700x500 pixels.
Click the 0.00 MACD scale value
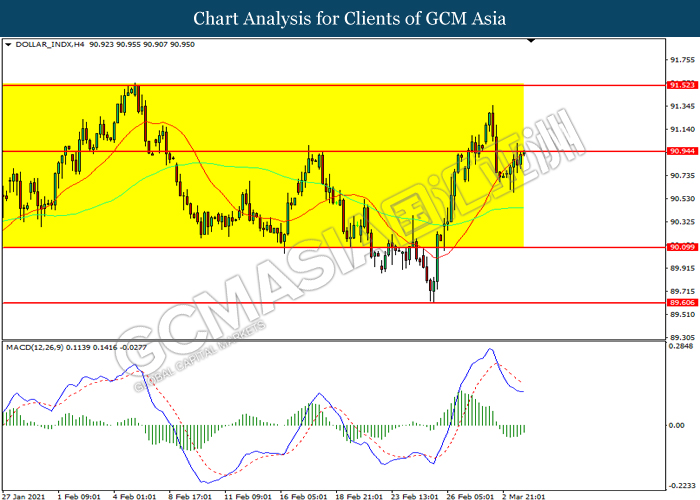677,425
